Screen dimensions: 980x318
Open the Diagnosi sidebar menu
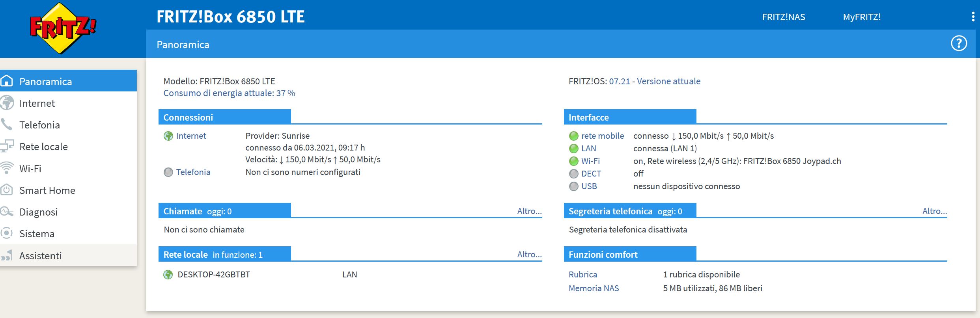click(68, 212)
